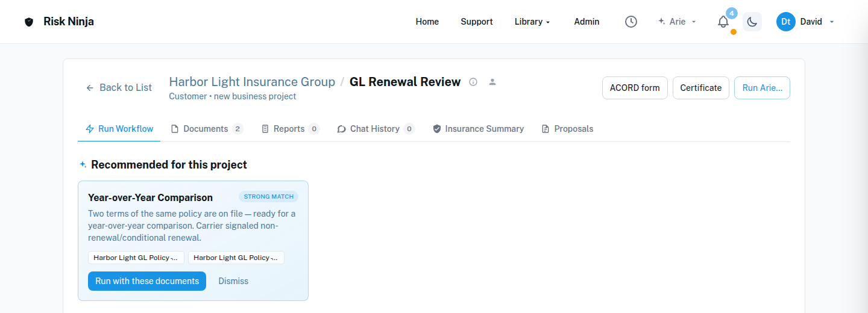Click the STRONG MATCH badge
Screen dimensions: 868x313
tap(269, 197)
